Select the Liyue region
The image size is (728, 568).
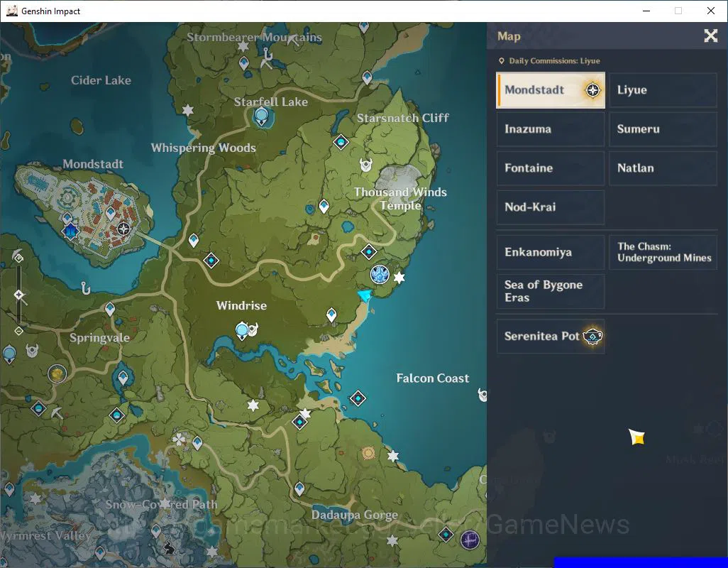(663, 90)
